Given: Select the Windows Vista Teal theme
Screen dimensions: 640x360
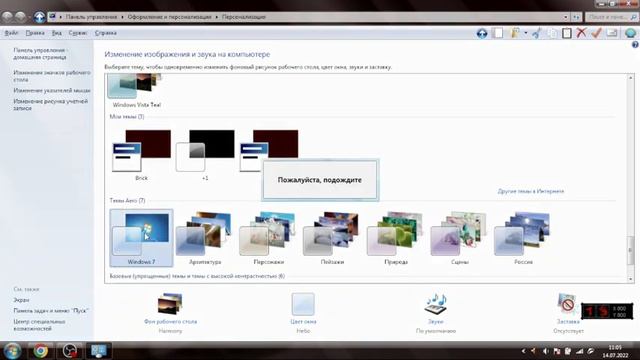Looking at the screenshot, I should 136,91.
